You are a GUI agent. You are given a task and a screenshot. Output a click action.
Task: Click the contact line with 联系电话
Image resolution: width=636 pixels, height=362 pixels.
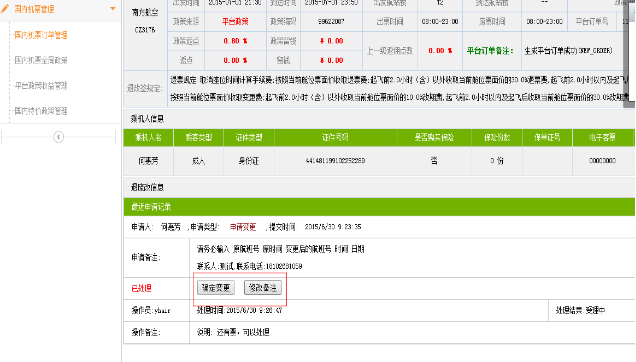tap(249, 266)
